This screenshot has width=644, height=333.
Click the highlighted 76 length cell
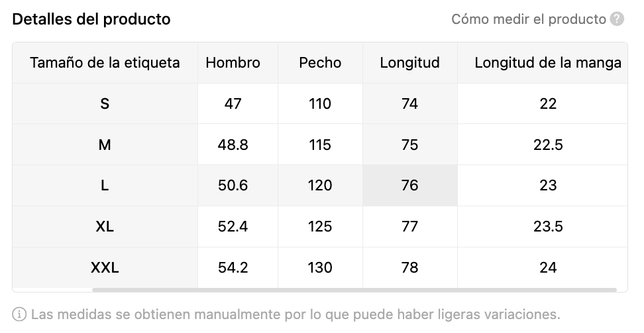409,186
